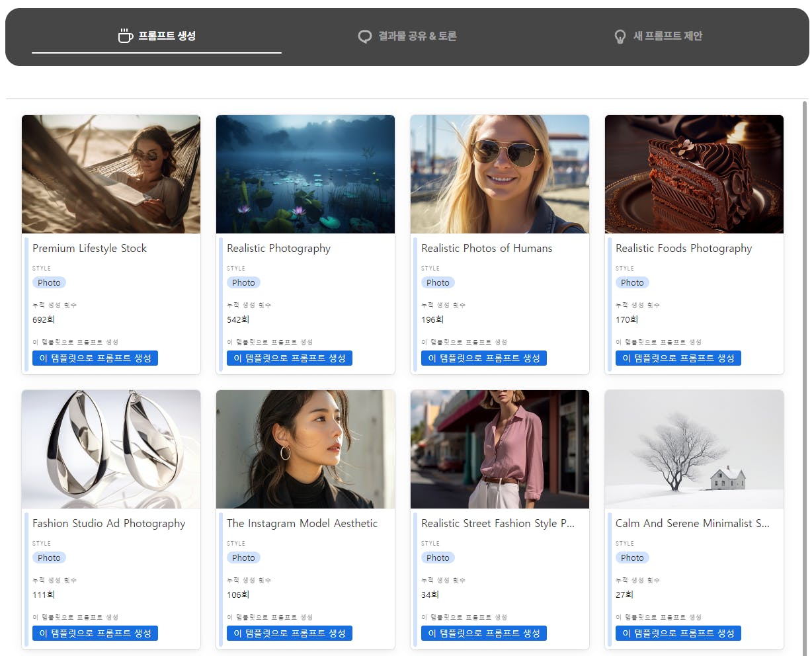Open the snowy tree and house thumbnail
This screenshot has height=656, width=812.
694,449
